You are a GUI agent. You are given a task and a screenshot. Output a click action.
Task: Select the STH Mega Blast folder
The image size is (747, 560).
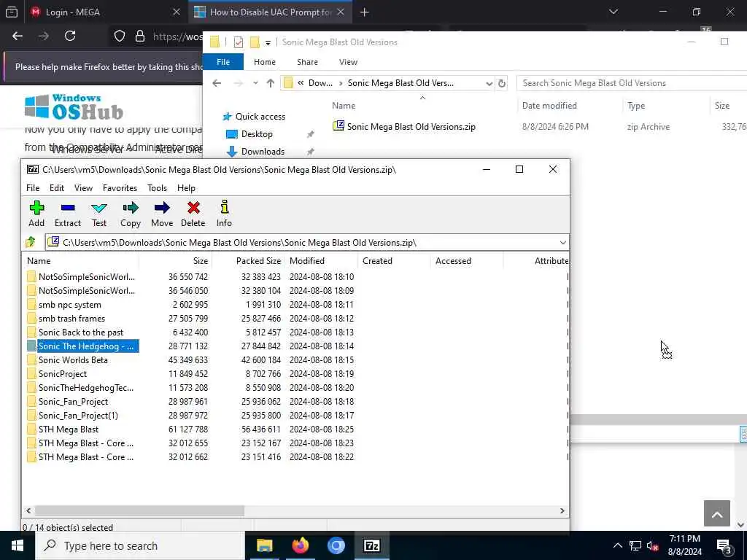tap(68, 429)
